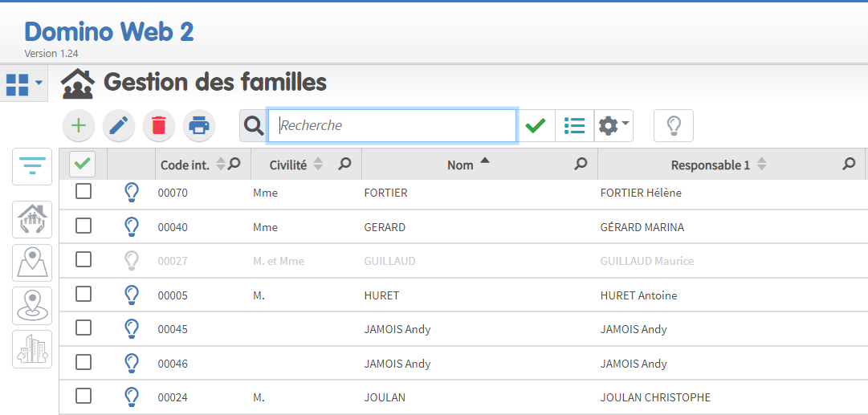The height and width of the screenshot is (415, 868).
Task: Open the main menu grid dropdown
Action: (23, 83)
